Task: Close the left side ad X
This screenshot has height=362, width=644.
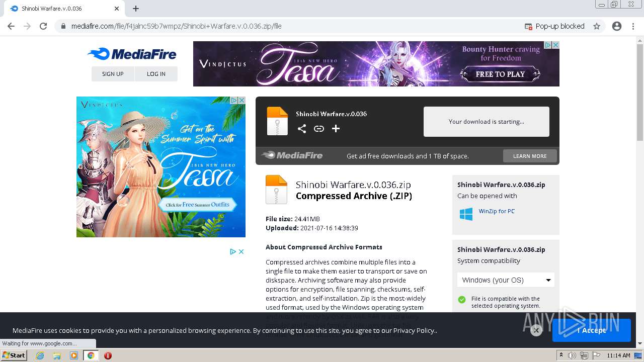Action: [242, 100]
